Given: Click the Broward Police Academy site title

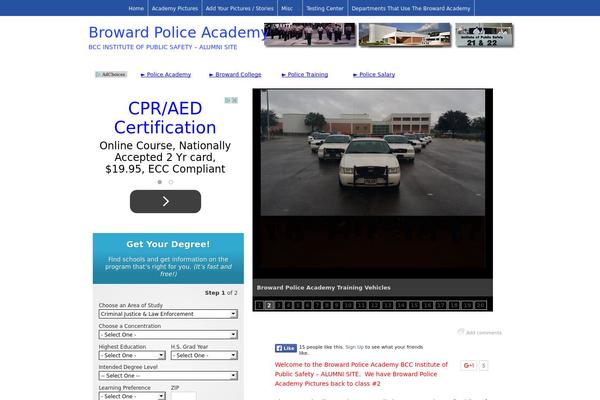Looking at the screenshot, I should pyautogui.click(x=178, y=32).
